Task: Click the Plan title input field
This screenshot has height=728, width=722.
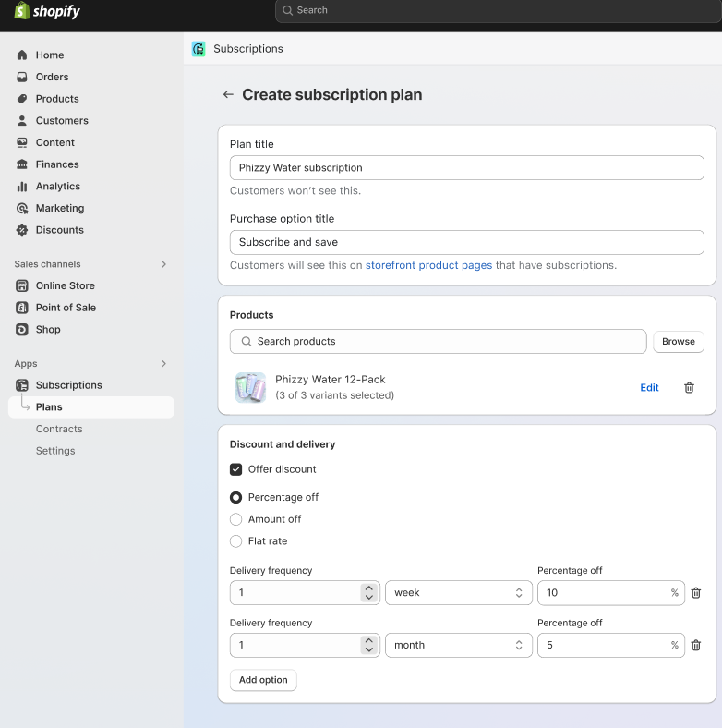Action: point(467,167)
